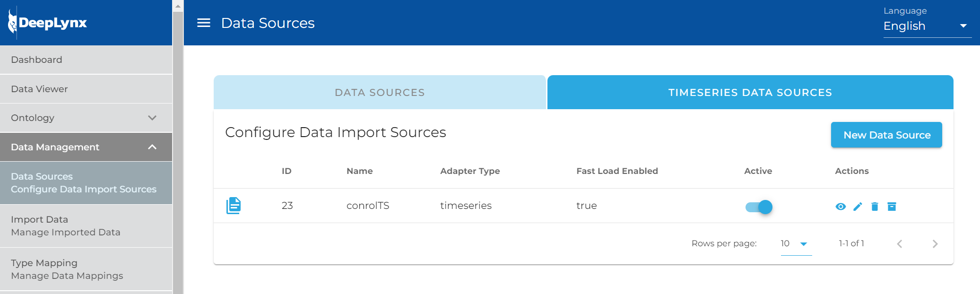Open the hamburger navigation menu
980x294 pixels.
click(203, 23)
